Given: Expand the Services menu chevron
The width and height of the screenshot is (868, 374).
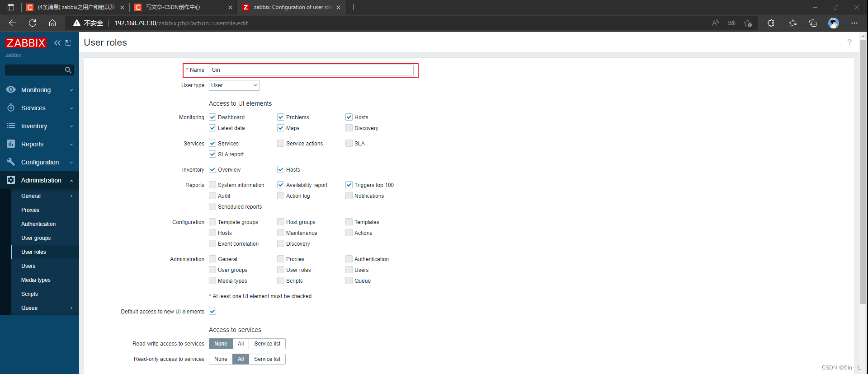Looking at the screenshot, I should [x=71, y=108].
